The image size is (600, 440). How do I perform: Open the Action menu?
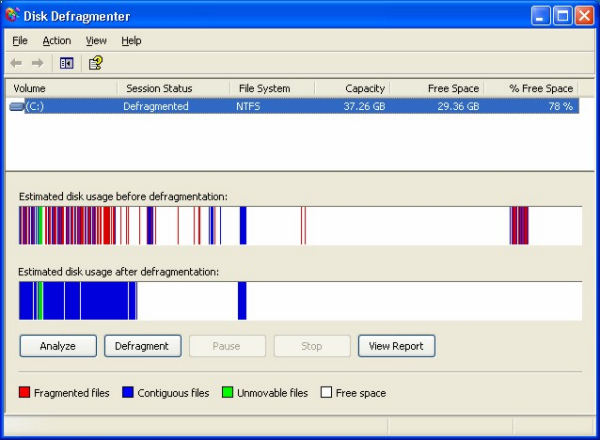(x=57, y=41)
